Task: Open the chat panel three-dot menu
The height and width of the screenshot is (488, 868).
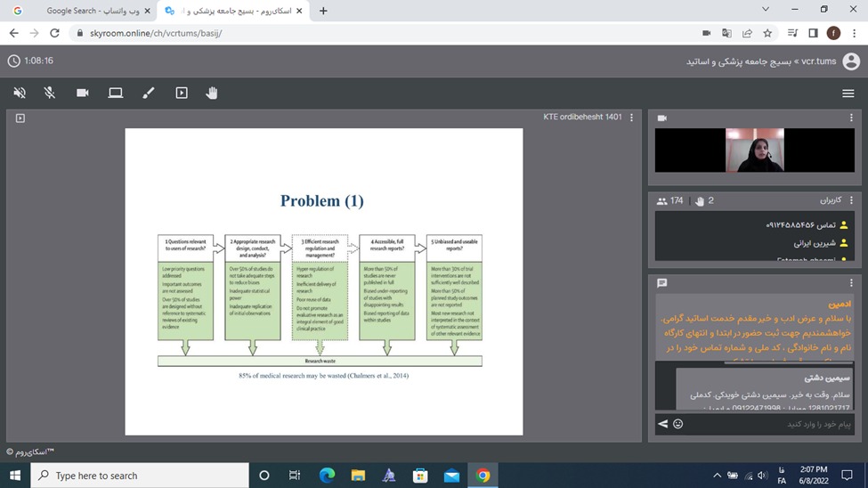Action: pyautogui.click(x=851, y=282)
